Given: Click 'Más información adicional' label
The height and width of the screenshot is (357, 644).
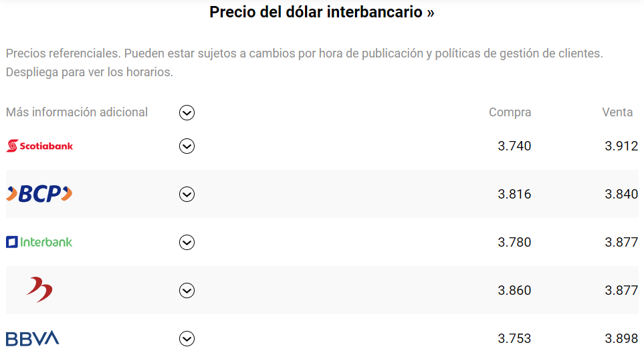Looking at the screenshot, I should pyautogui.click(x=77, y=112).
